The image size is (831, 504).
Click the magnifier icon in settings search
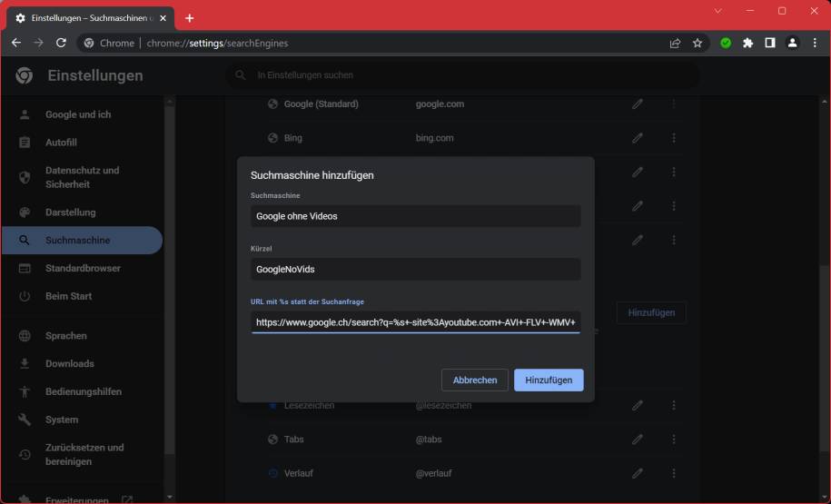(x=241, y=75)
